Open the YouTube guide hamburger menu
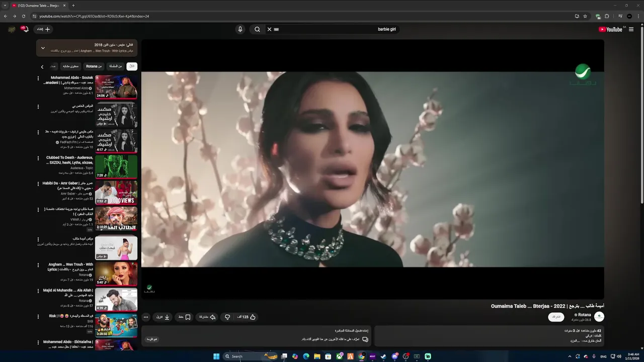Image resolution: width=644 pixels, height=362 pixels. [631, 29]
